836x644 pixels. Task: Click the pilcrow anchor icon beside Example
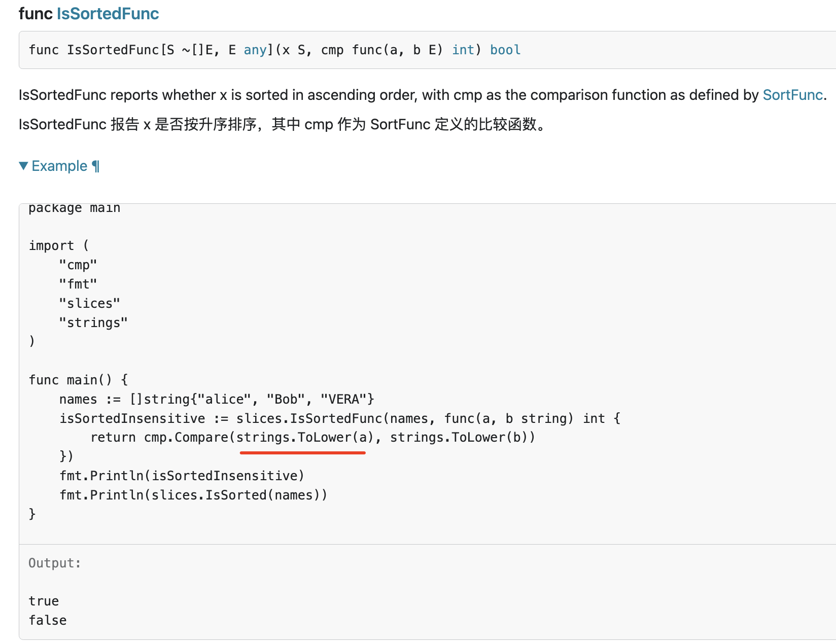point(96,166)
